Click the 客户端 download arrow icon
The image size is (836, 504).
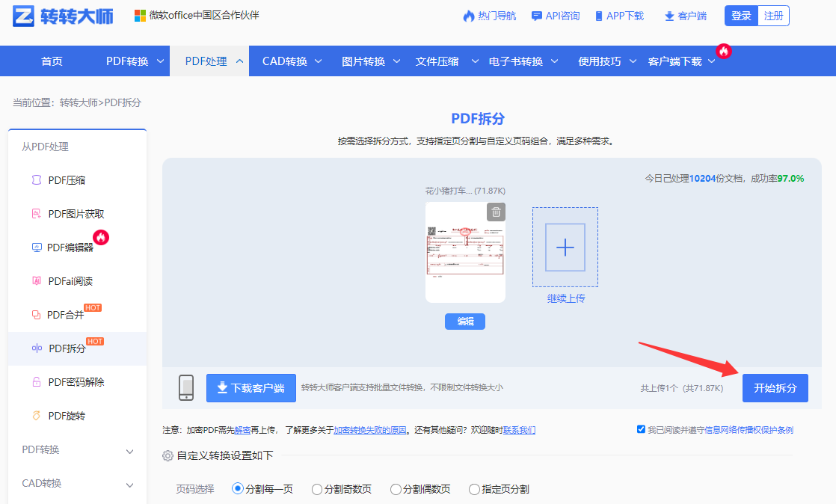tap(669, 16)
